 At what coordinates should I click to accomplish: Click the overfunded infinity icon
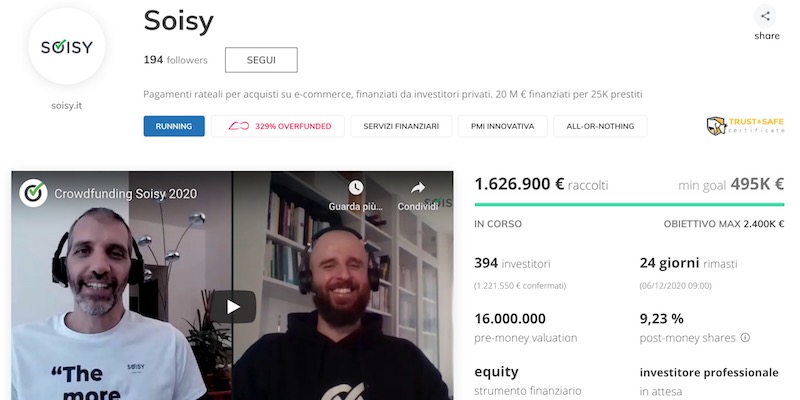tap(238, 126)
